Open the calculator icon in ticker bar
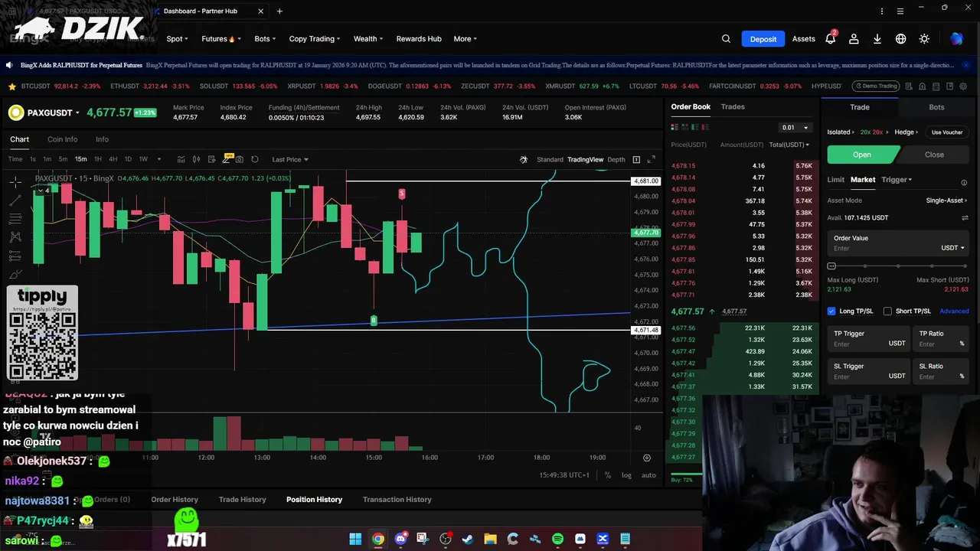The height and width of the screenshot is (551, 980). 936,86
